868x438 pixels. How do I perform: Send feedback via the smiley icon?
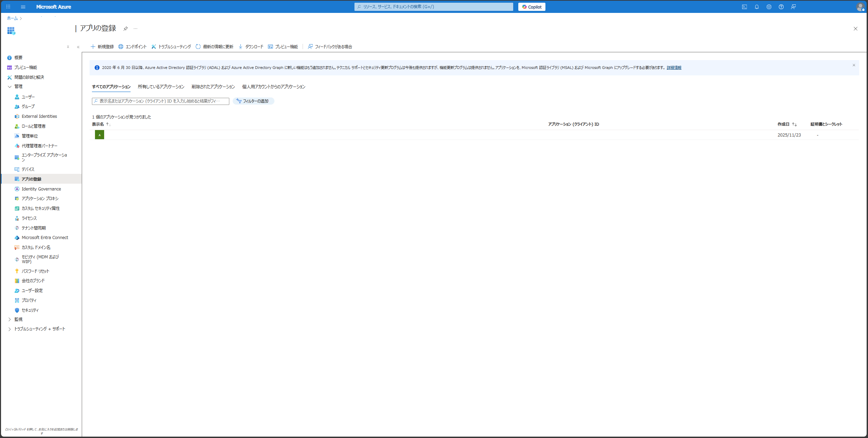click(793, 7)
